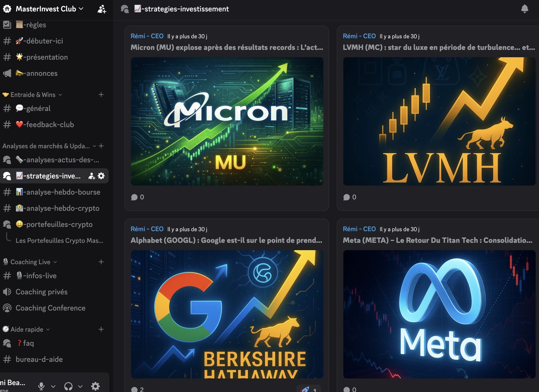Open Alphabet (GOOGL) post title
The height and width of the screenshot is (392, 539).
226,240
